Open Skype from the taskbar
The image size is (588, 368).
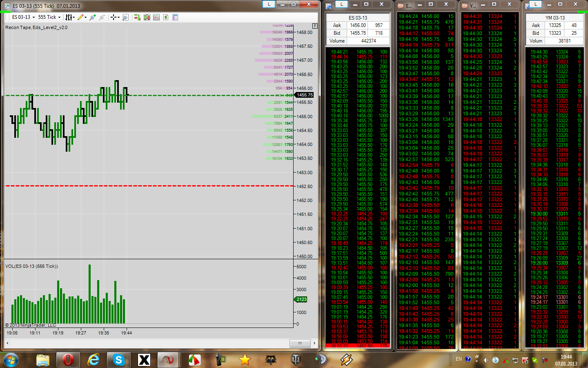pos(119,360)
